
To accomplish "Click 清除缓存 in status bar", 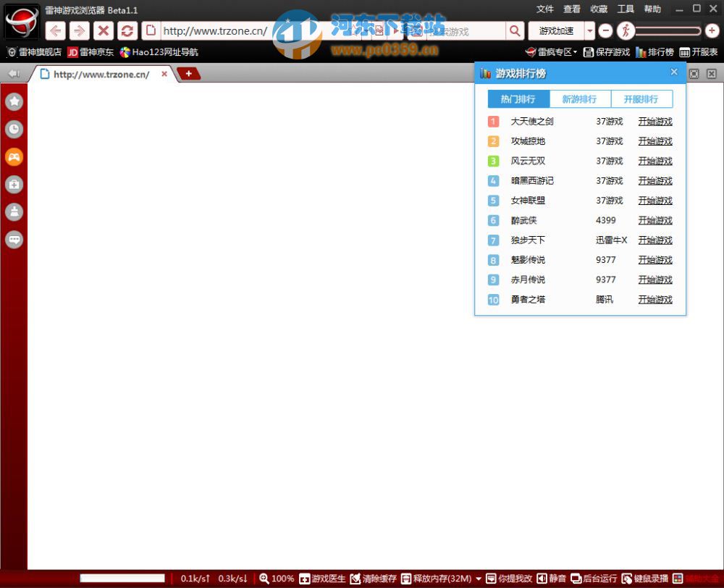I will (x=373, y=579).
